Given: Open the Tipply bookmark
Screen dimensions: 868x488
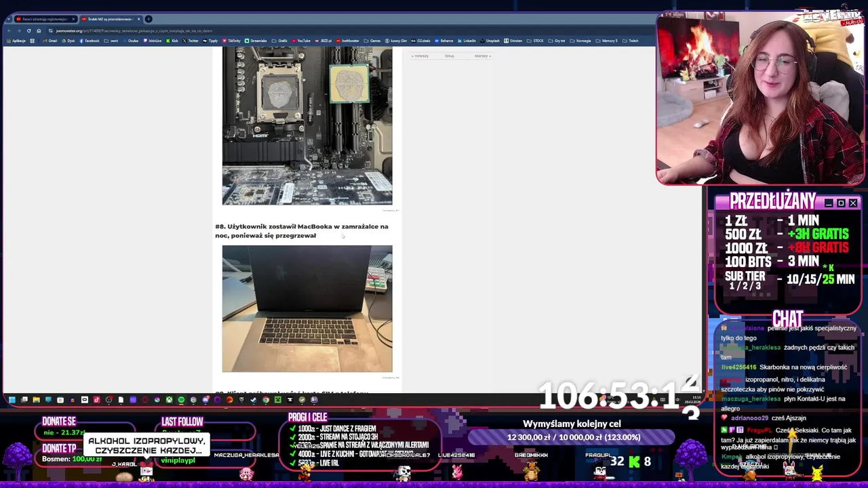Looking at the screenshot, I should [x=210, y=41].
